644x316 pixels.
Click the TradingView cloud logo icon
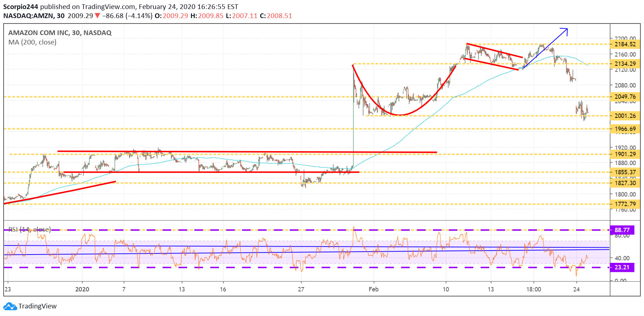(10, 306)
